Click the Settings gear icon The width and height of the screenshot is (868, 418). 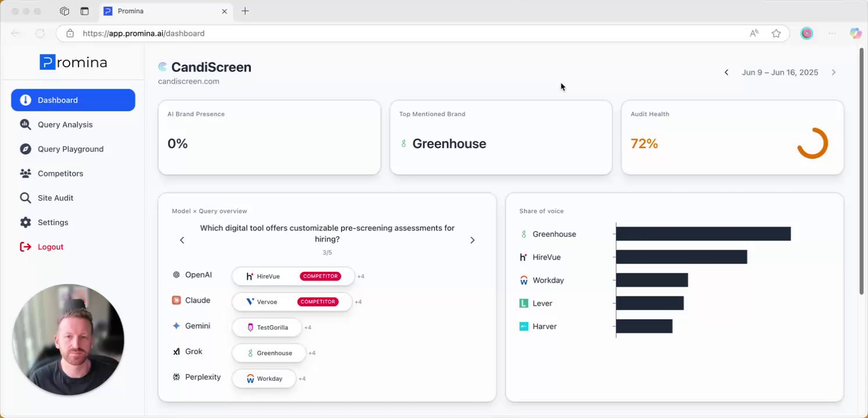pyautogui.click(x=26, y=222)
